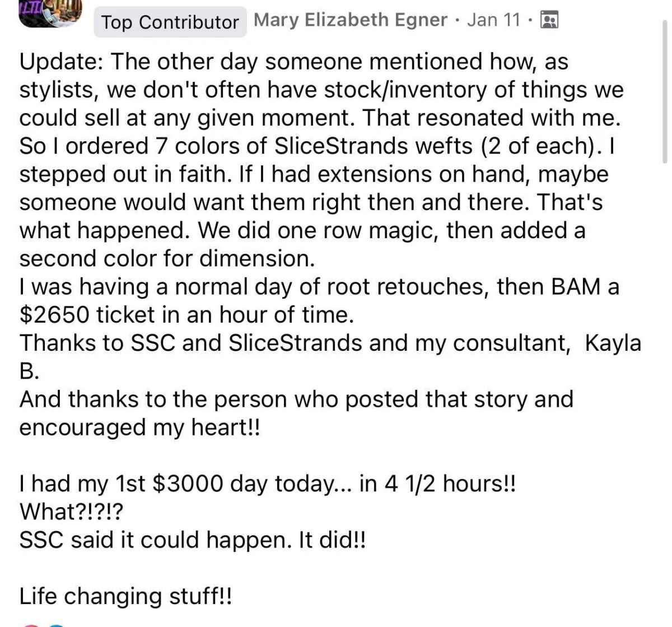Click the 'encouraged my heart!!' text
Viewport: 672px width, 627px height.
[x=139, y=428]
